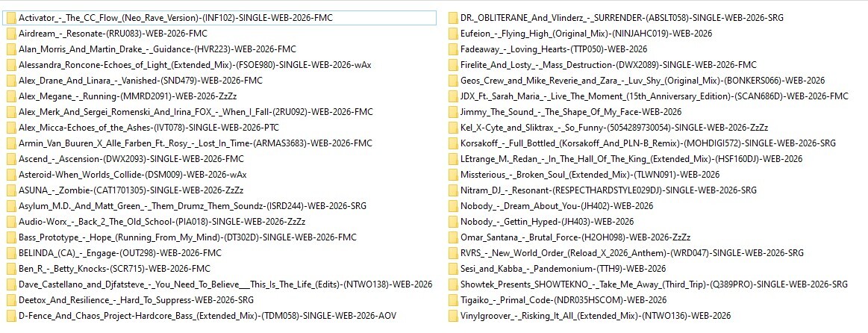Image resolution: width=868 pixels, height=333 pixels.
Task: Select the Nobody Dream About You (JH402) name
Action: tap(556, 206)
